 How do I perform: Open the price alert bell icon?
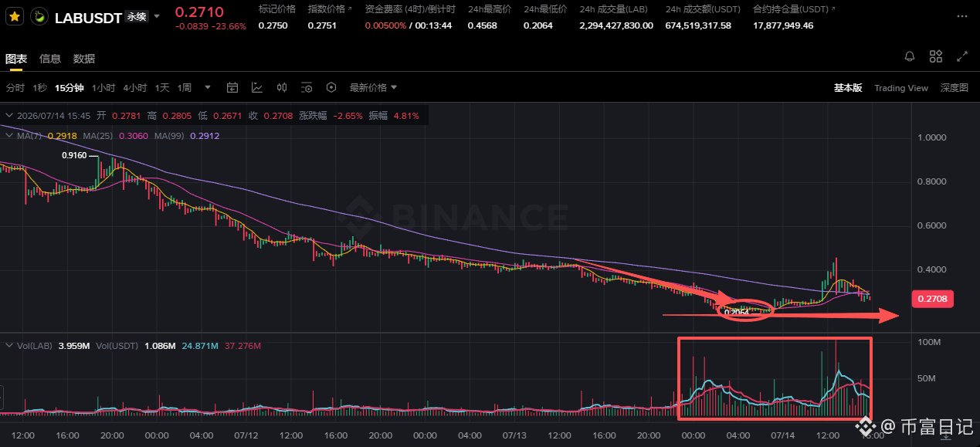(910, 56)
